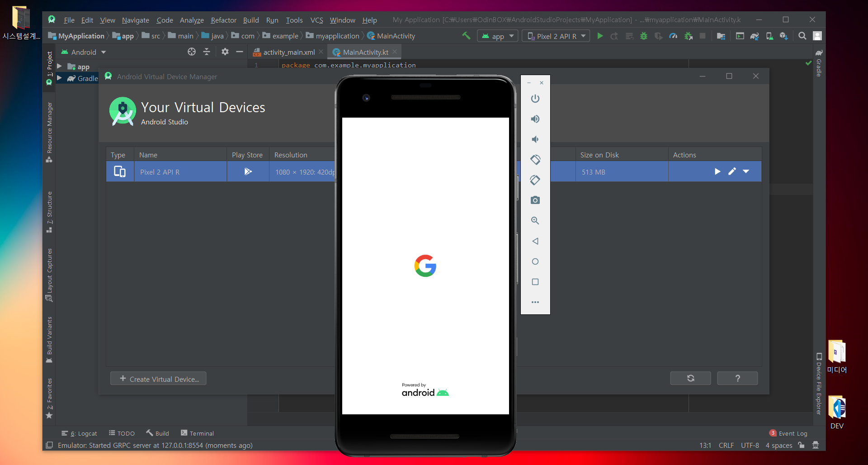Click the user account avatar icon
Viewport: 868px width, 465px height.
click(x=817, y=36)
